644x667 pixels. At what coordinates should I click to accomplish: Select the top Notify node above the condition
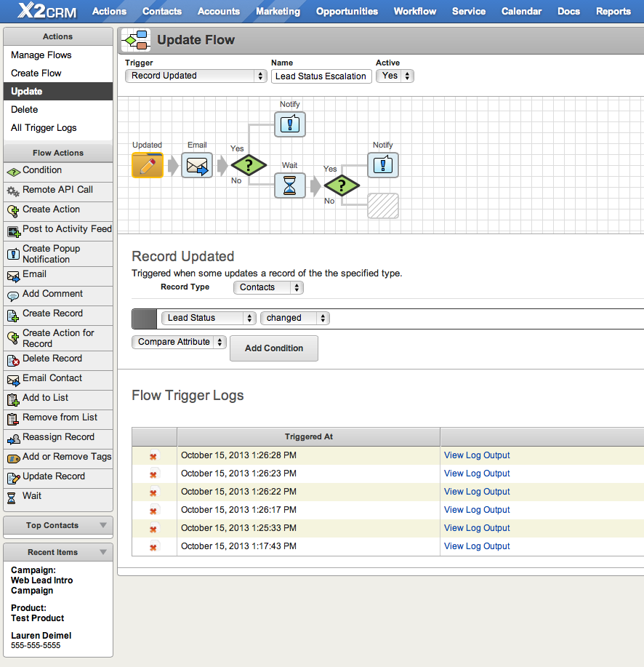290,124
